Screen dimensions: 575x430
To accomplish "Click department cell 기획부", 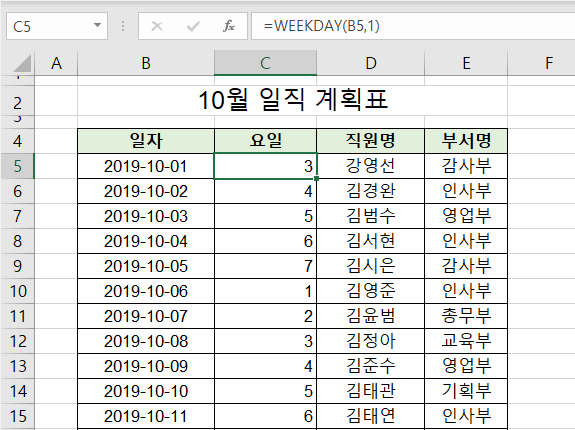I will coord(466,391).
